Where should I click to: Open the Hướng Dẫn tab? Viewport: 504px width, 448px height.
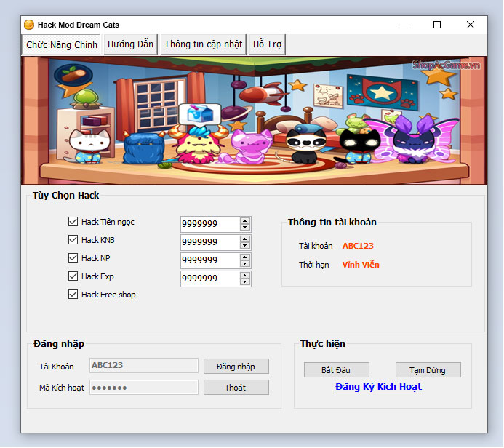coord(130,44)
